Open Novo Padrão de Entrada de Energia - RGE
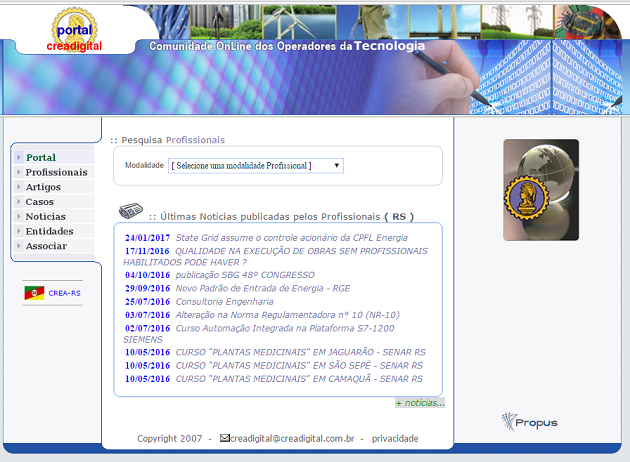 click(x=263, y=288)
